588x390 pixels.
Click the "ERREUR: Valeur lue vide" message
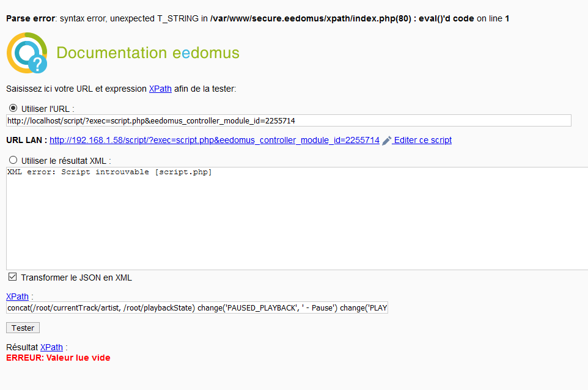(58, 358)
